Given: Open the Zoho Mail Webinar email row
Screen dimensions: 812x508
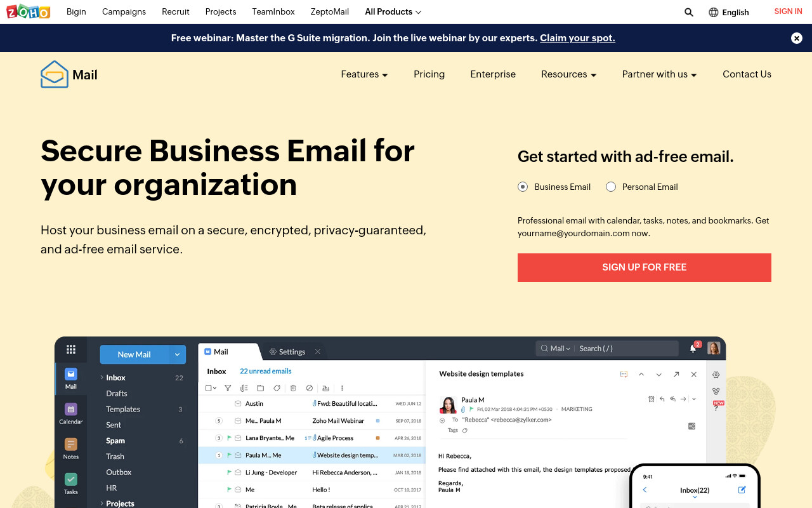Looking at the screenshot, I should [311, 421].
